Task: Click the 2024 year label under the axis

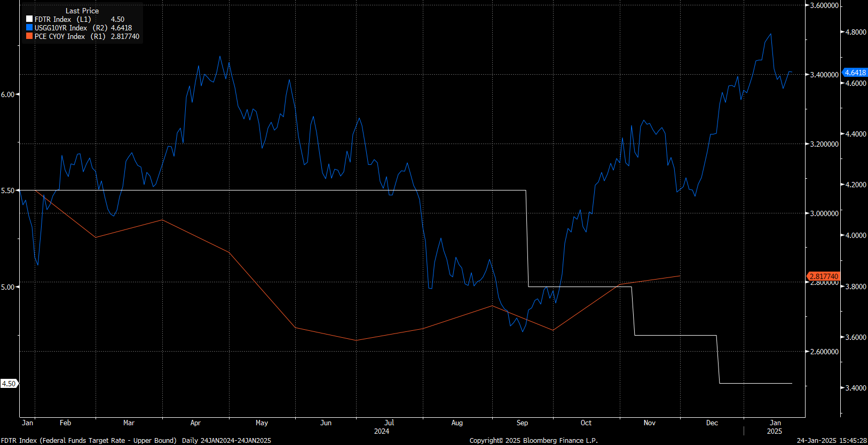Action: tap(382, 431)
